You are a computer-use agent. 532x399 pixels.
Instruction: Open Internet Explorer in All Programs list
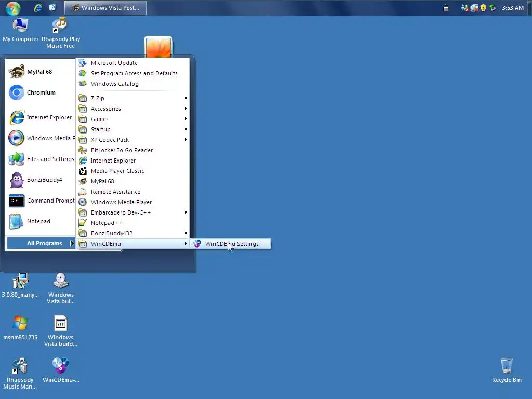tap(133, 161)
